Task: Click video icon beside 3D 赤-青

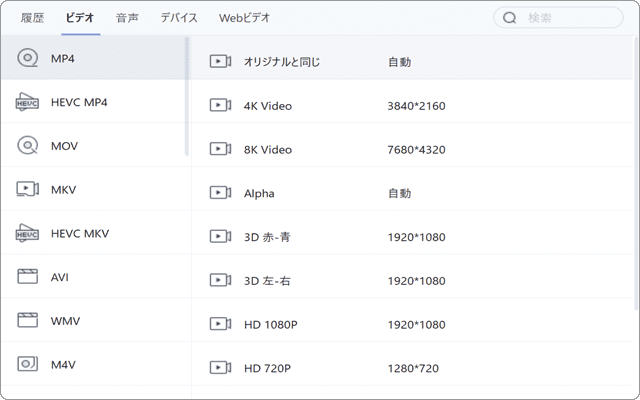Action: 220,236
